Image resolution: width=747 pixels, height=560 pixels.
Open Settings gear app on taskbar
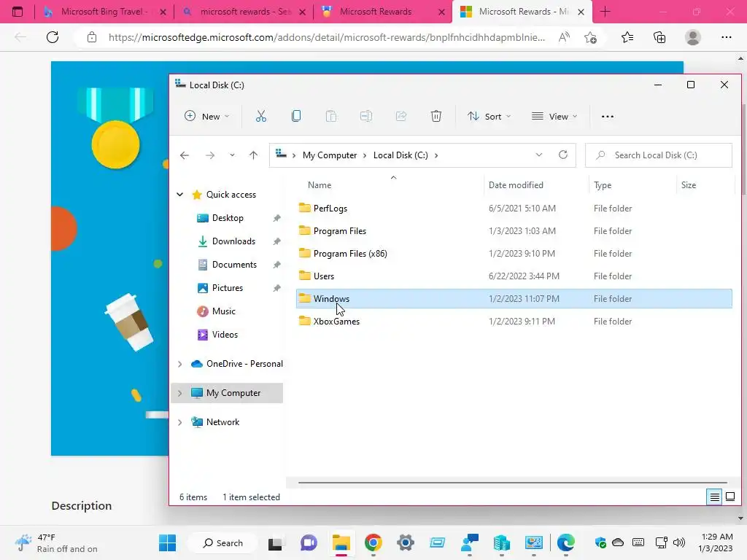(x=406, y=542)
